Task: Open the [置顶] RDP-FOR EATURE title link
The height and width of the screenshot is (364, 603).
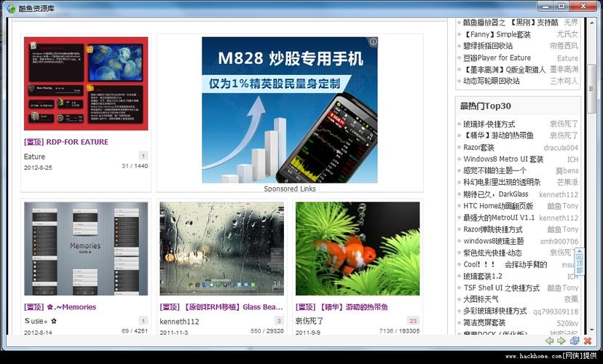Action: [66, 142]
